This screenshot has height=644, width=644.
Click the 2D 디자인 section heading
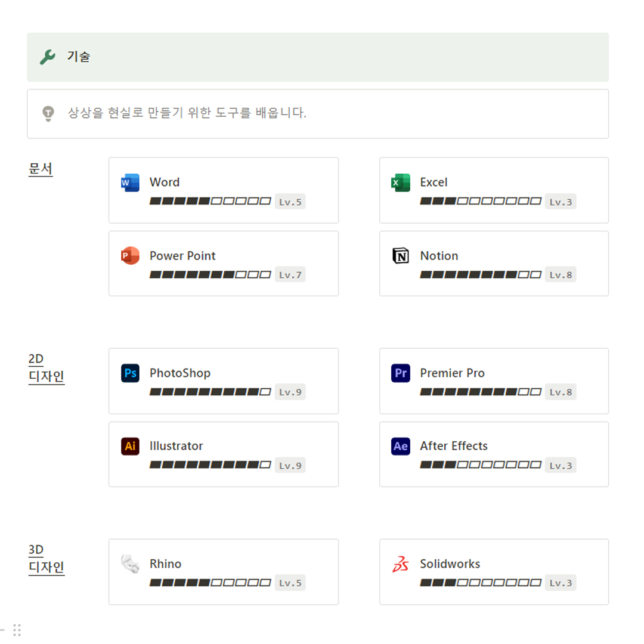tap(46, 368)
